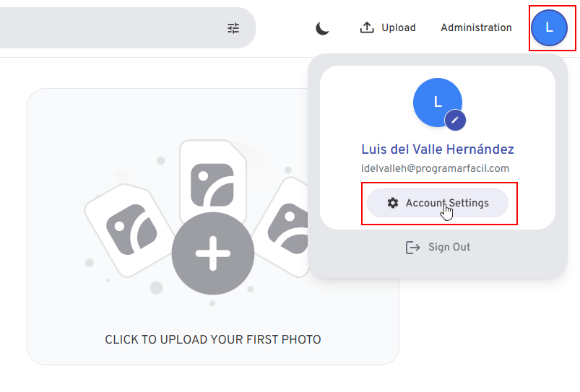580x392 pixels.
Task: Click the sign out arrow icon
Action: [412, 248]
